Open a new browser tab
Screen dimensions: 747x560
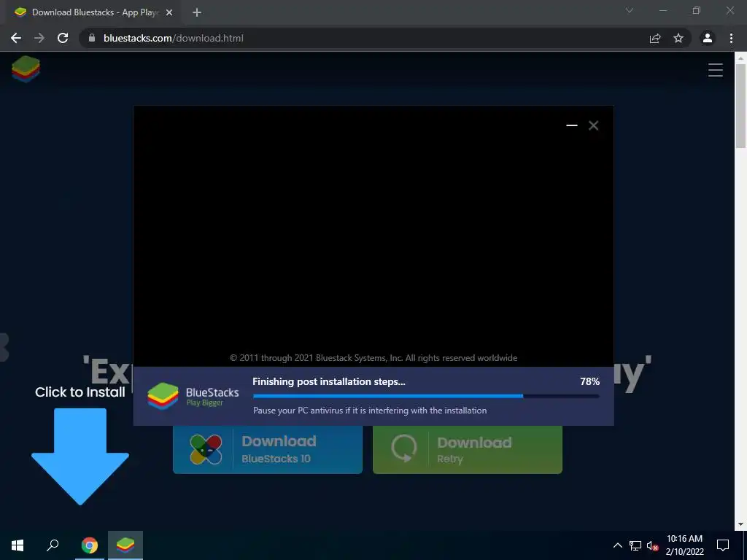coord(197,12)
